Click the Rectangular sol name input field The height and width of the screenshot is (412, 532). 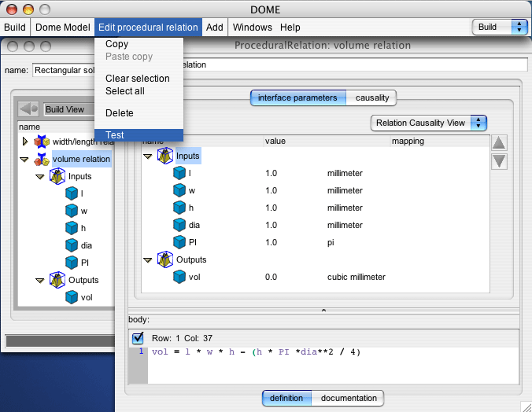(64, 70)
